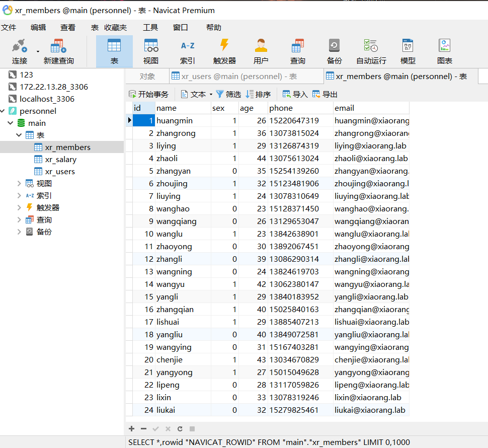Open the 工具 menu in menu bar
The height and width of the screenshot is (448, 488).
coord(150,28)
